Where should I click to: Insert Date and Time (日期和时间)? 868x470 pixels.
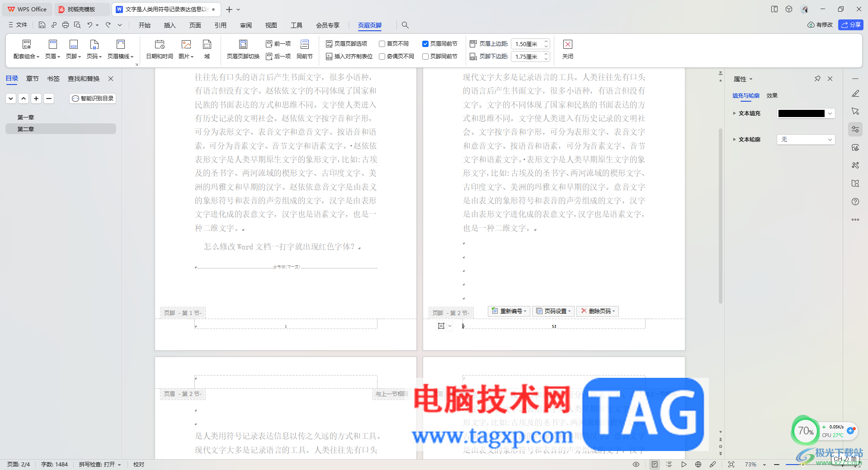click(x=160, y=50)
